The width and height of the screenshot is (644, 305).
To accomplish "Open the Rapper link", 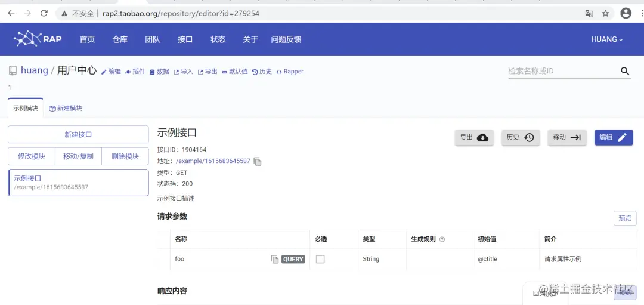I will coord(290,72).
